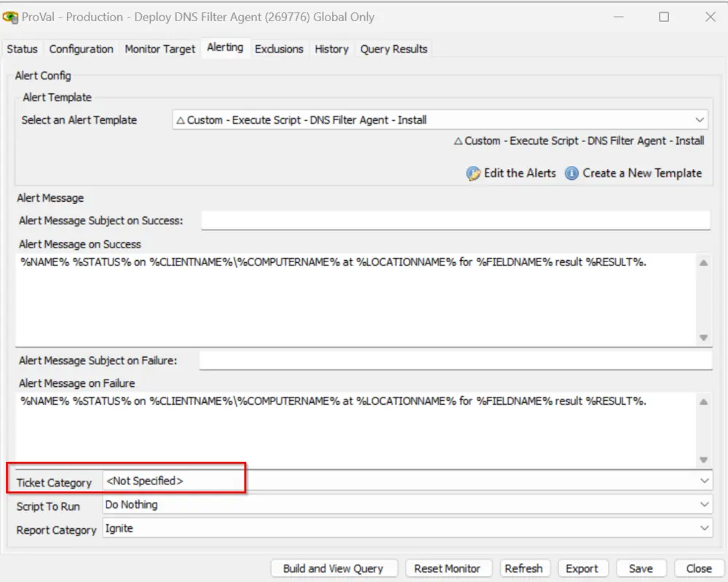Image resolution: width=728 pixels, height=582 pixels.
Task: Select the Alerting tab
Action: 225,47
